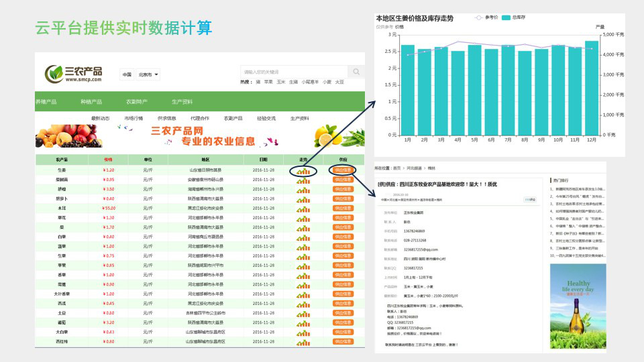644x362 pixels.
Task: Click the December bar in inventory chart
Action: point(591,87)
